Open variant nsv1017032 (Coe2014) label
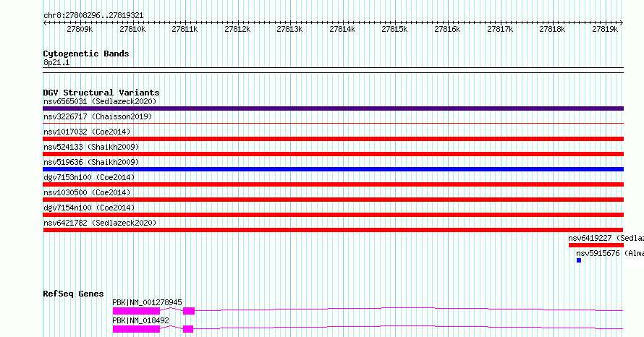Screen dimensions: 644x337 [87, 132]
